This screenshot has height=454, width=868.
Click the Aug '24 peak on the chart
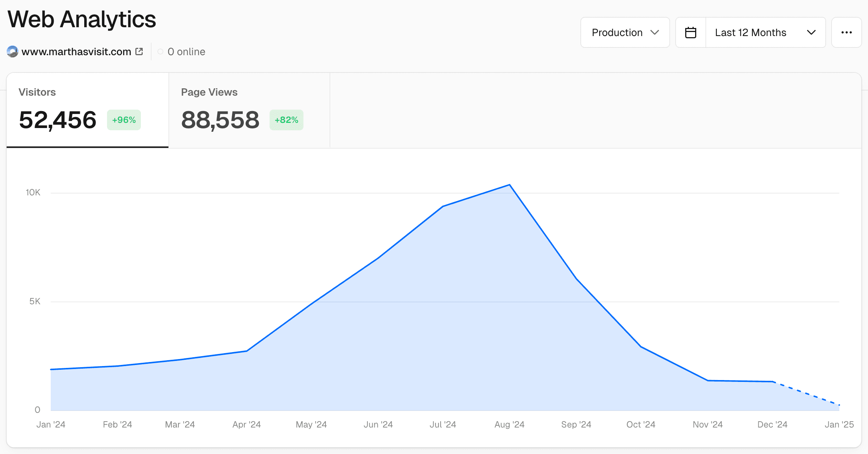coord(509,185)
